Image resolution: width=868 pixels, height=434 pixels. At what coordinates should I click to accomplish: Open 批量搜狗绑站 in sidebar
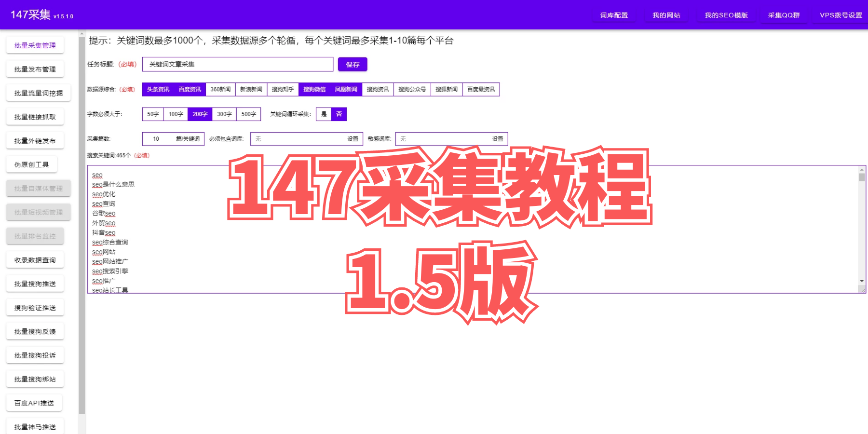point(35,380)
